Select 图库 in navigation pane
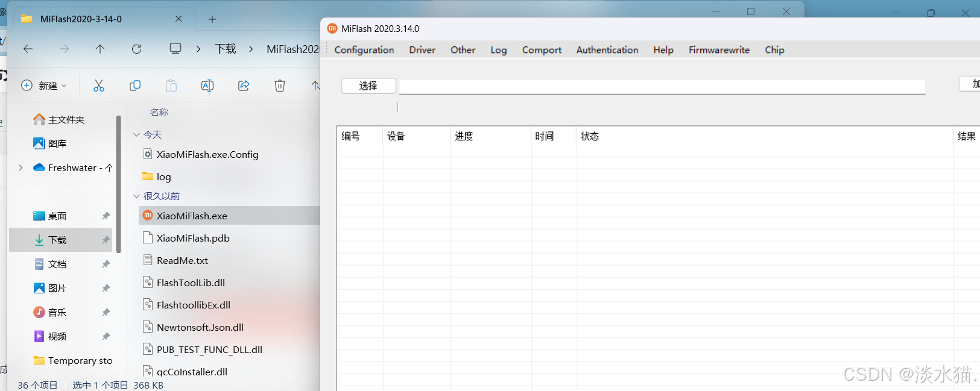Screen dimensions: 980x391 [50, 143]
